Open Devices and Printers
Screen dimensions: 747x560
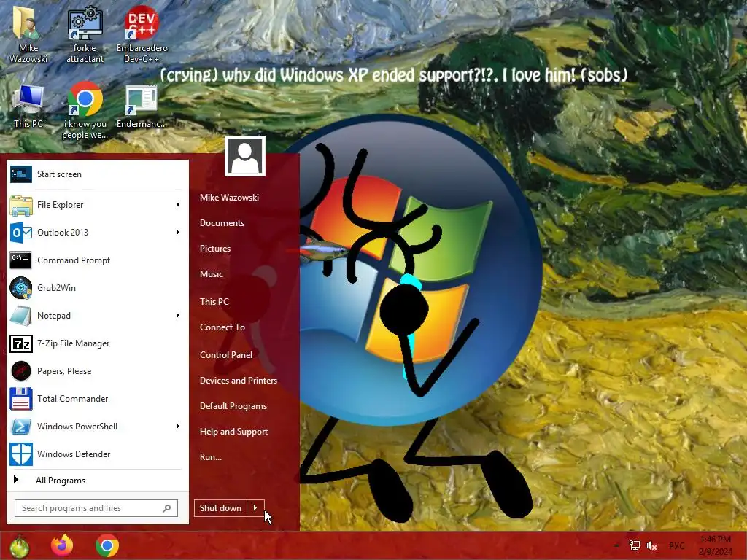click(239, 381)
